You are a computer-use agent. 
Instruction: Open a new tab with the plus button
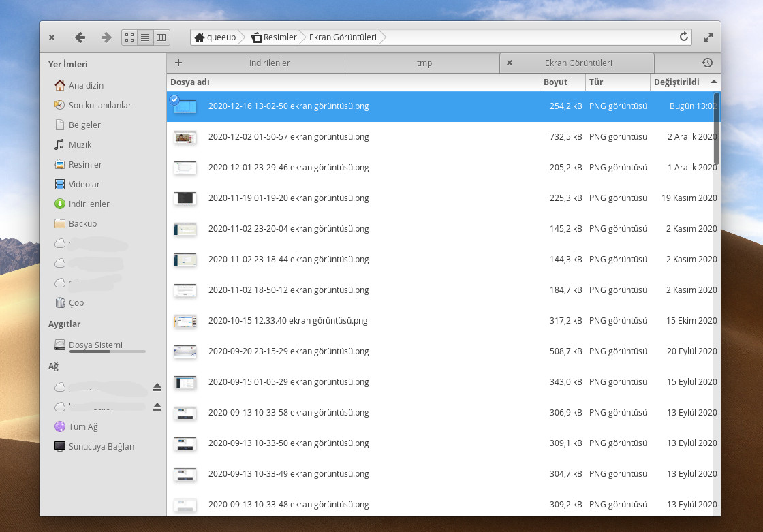pyautogui.click(x=178, y=63)
